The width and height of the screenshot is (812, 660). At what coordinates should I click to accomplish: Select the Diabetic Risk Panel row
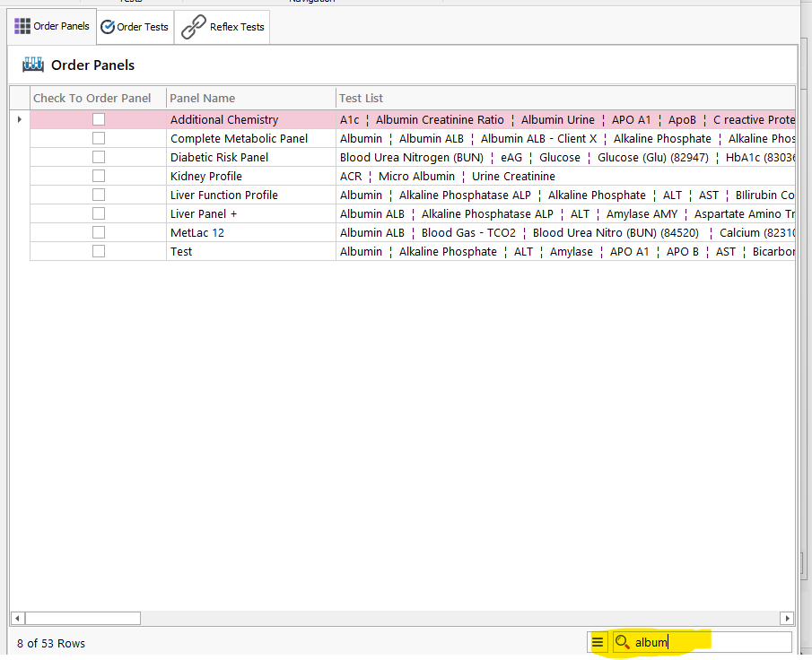[219, 157]
